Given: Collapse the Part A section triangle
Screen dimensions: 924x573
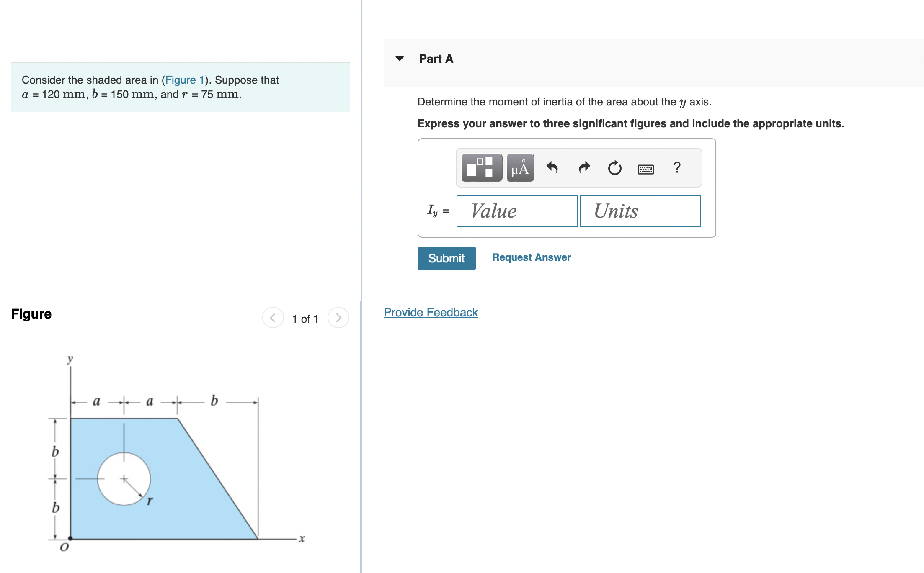Looking at the screenshot, I should [x=399, y=59].
